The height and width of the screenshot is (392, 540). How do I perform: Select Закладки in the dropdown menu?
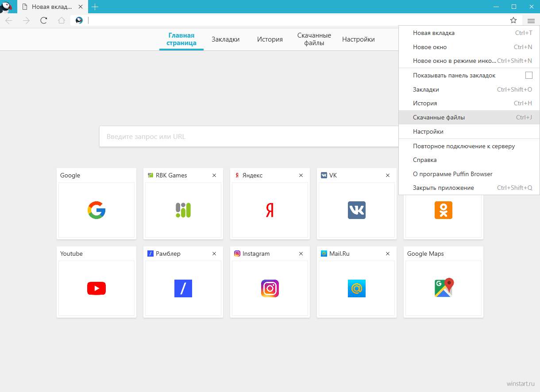click(x=469, y=89)
